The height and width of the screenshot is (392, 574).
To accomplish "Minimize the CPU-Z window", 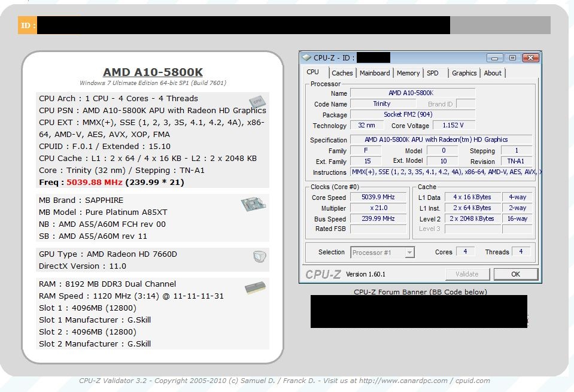I will tap(494, 58).
